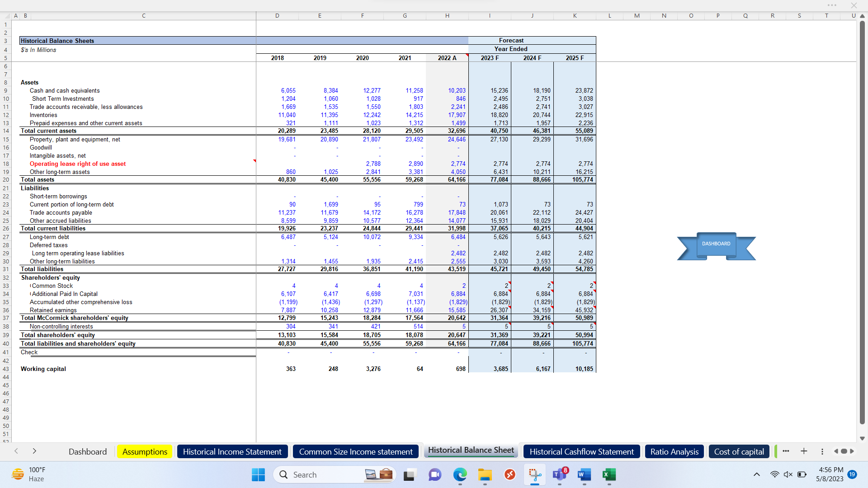Open the window options ellipsis at top right
The width and height of the screenshot is (868, 488).
(832, 5)
